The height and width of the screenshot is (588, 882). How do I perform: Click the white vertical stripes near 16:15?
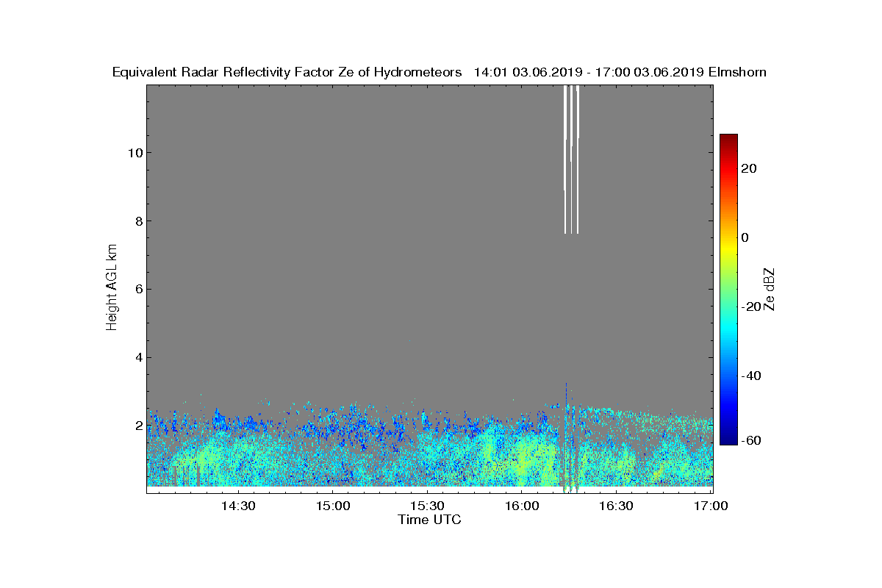pyautogui.click(x=571, y=159)
